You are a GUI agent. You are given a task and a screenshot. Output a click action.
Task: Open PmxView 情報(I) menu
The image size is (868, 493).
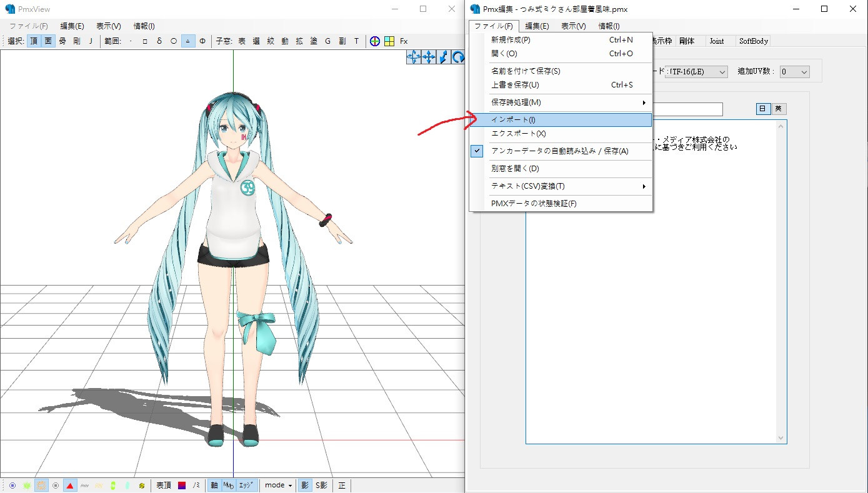pyautogui.click(x=144, y=26)
